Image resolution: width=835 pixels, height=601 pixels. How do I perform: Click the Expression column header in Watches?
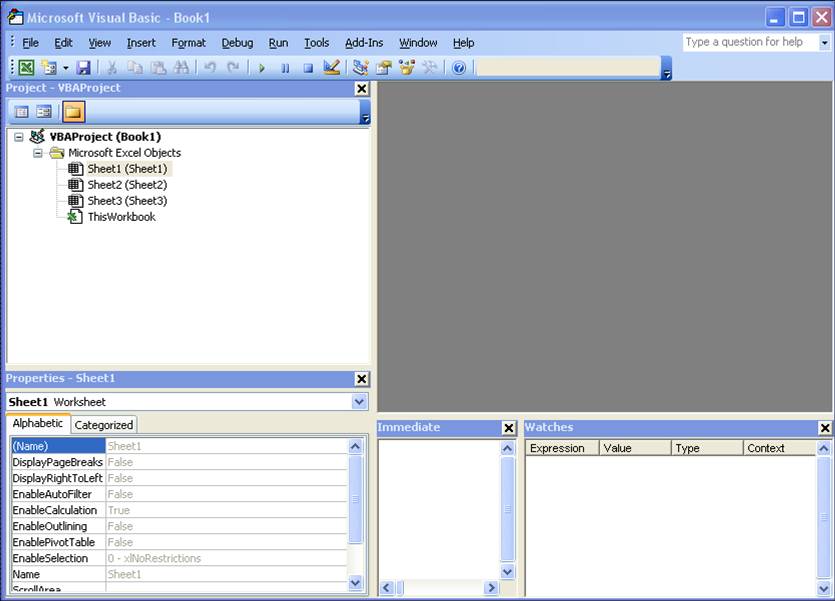562,448
